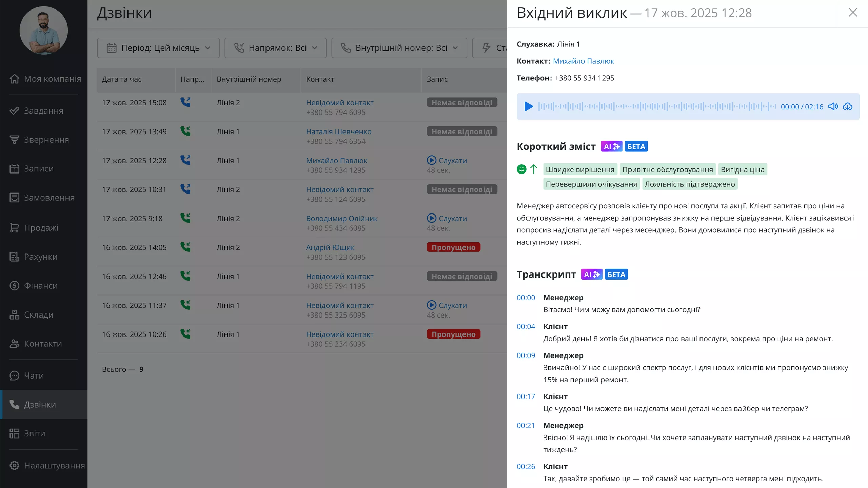Screen dimensions: 868x488
Task: Open the Напрямок: Всі filter
Action: (275, 48)
